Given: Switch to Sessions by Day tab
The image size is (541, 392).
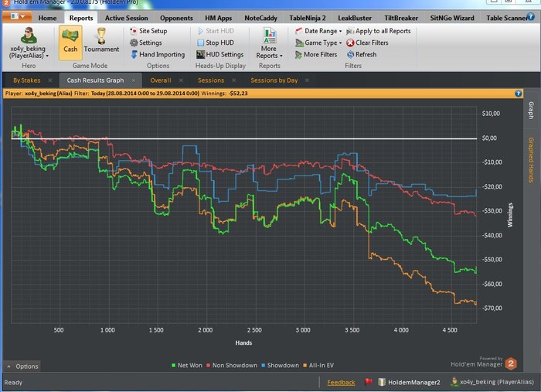Looking at the screenshot, I should coord(274,80).
